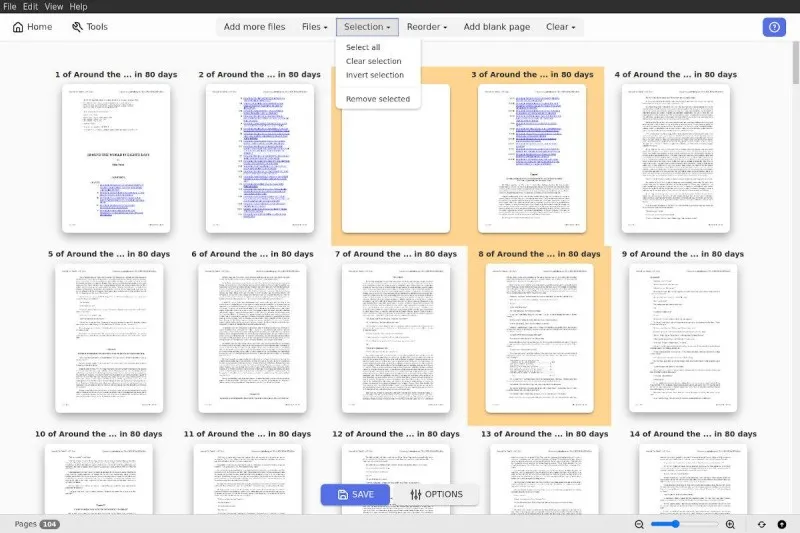Select page 1 of Around the world thumbnail
Viewport: 800px width, 533px height.
point(116,158)
